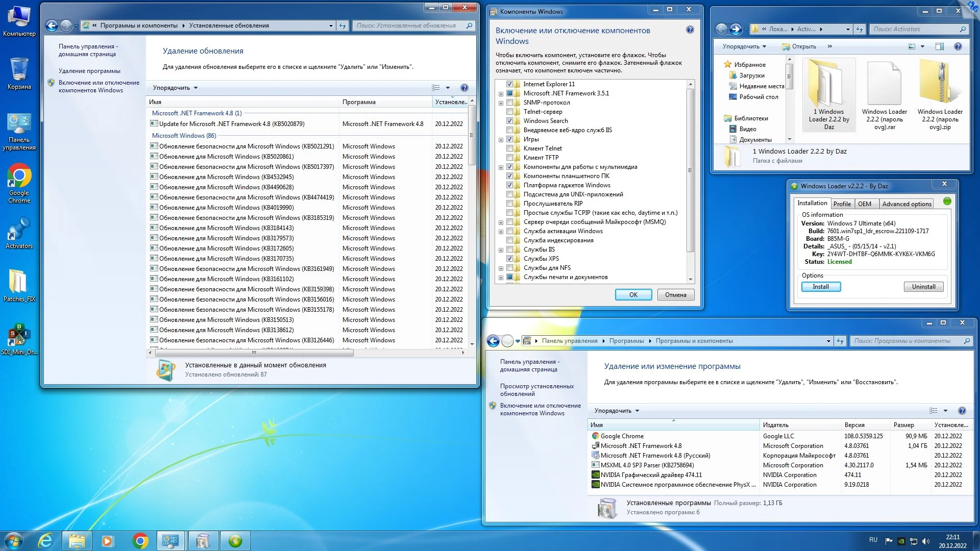
Task: Click the Windows Start orb
Action: (x=14, y=541)
